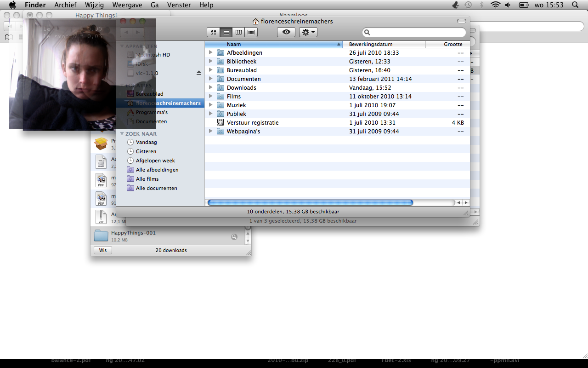Click the Quick Look eye button
The image size is (588, 368).
[x=286, y=32]
